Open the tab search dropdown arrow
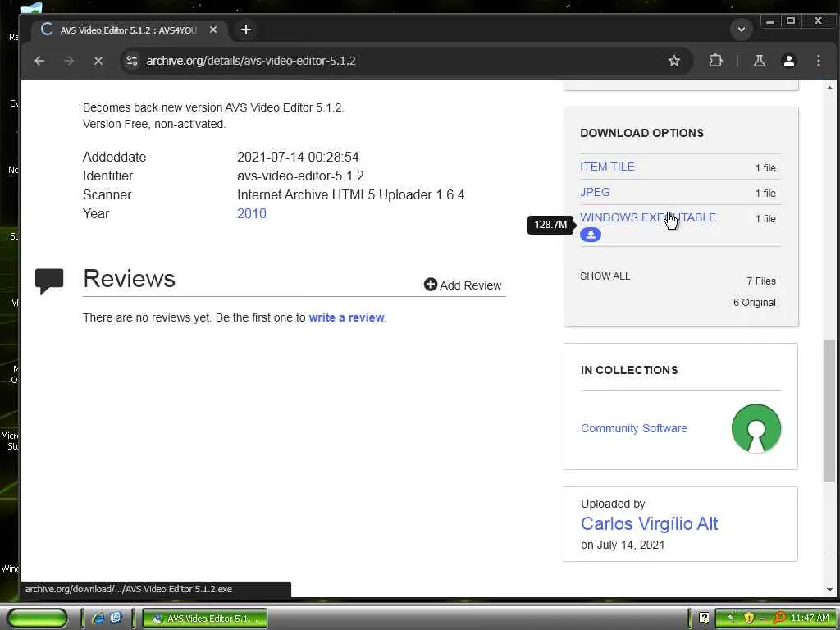The image size is (840, 630). coord(742,30)
